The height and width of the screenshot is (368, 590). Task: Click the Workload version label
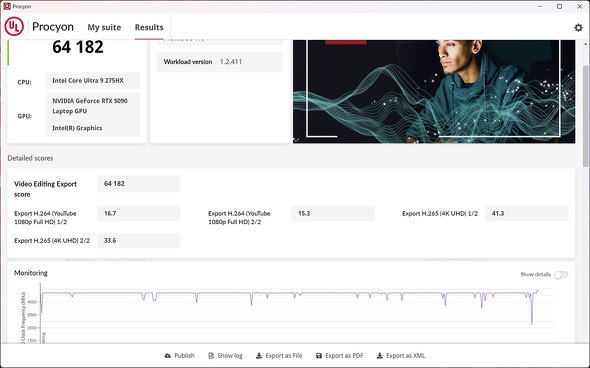(188, 62)
